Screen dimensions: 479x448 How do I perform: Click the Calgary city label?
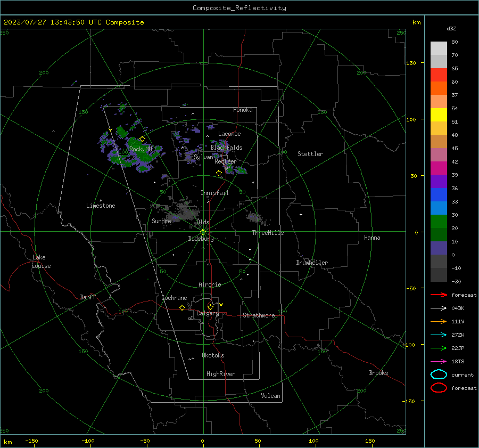click(x=208, y=313)
